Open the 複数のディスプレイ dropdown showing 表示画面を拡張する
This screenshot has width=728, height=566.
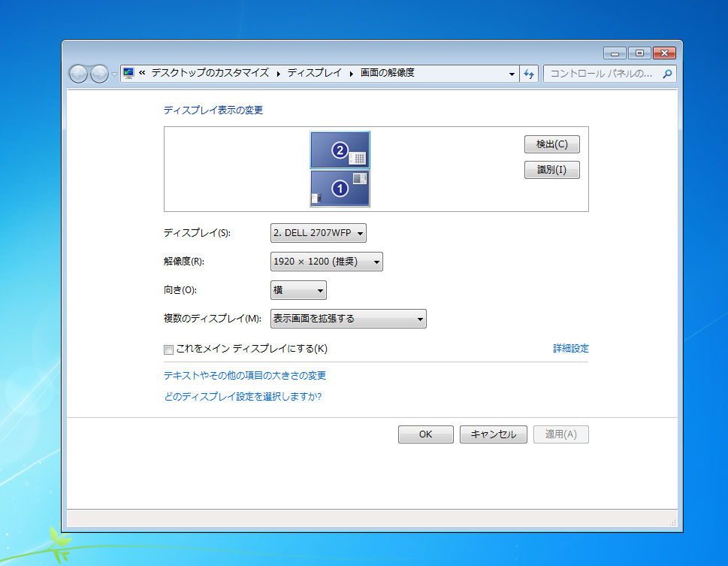[x=348, y=319]
